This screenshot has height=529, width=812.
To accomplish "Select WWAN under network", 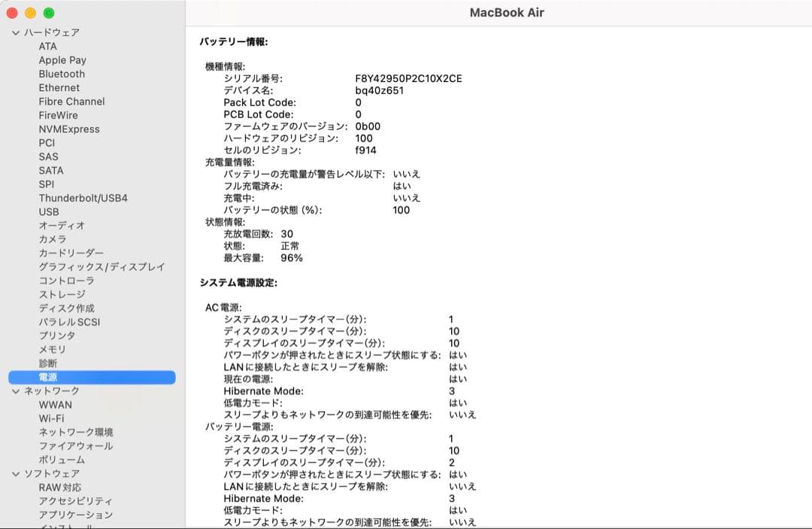I will click(x=56, y=405).
